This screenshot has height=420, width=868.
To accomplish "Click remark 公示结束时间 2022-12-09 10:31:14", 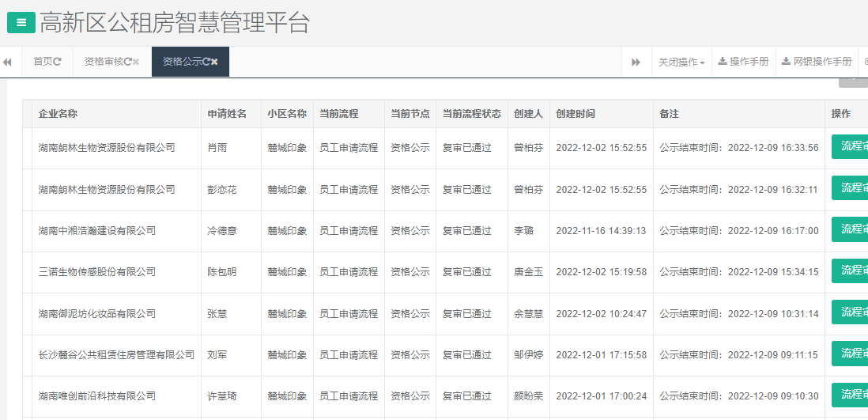I will [x=739, y=313].
